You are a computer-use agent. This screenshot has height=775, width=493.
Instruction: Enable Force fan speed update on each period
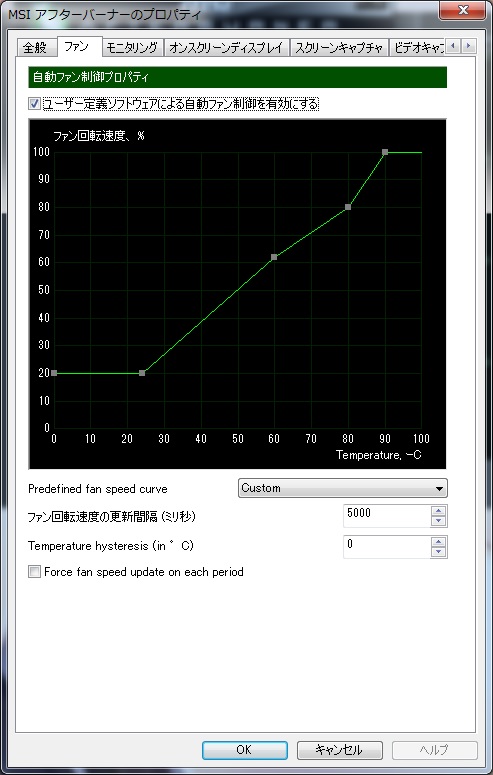coord(34,572)
